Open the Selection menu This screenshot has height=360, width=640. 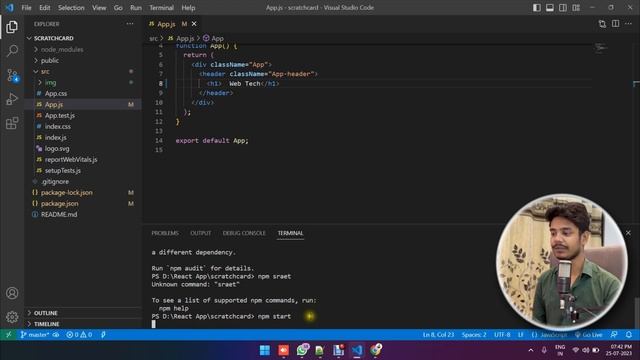point(71,8)
